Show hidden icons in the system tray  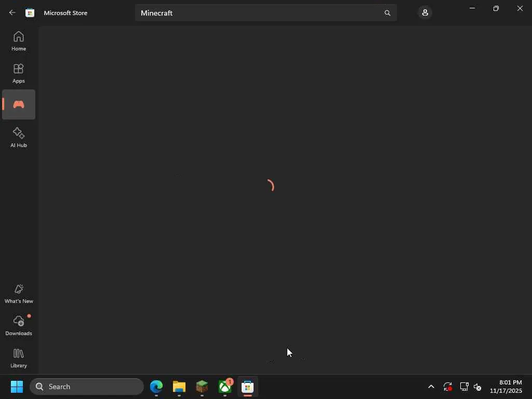point(431,387)
